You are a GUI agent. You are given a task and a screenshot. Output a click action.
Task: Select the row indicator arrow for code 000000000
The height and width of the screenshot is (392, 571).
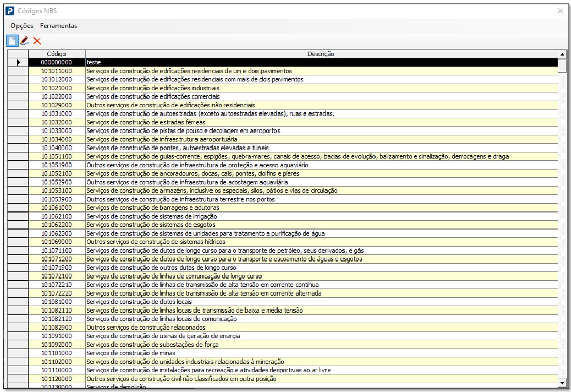pyautogui.click(x=18, y=62)
